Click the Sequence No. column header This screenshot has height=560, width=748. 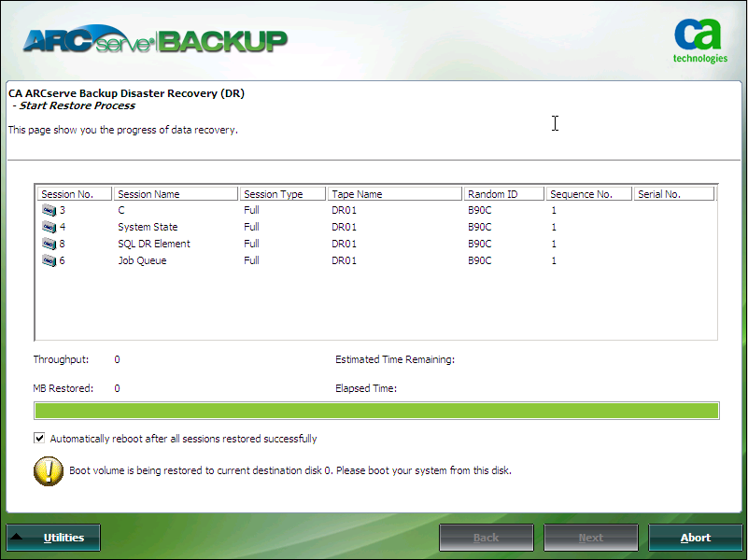pyautogui.click(x=589, y=194)
